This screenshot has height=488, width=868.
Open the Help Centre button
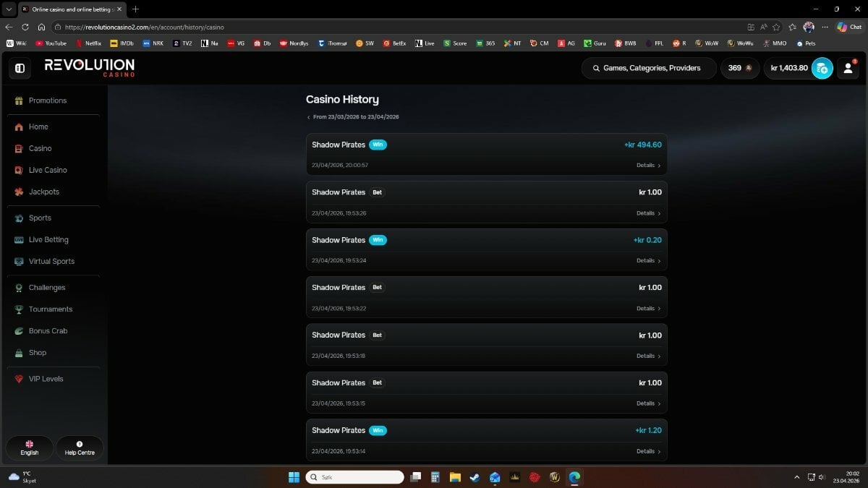click(80, 448)
